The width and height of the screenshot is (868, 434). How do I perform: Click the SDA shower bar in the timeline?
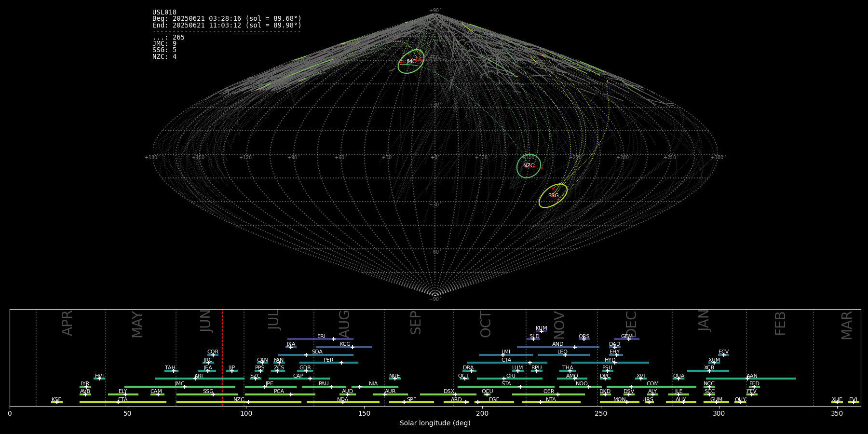pyautogui.click(x=315, y=355)
